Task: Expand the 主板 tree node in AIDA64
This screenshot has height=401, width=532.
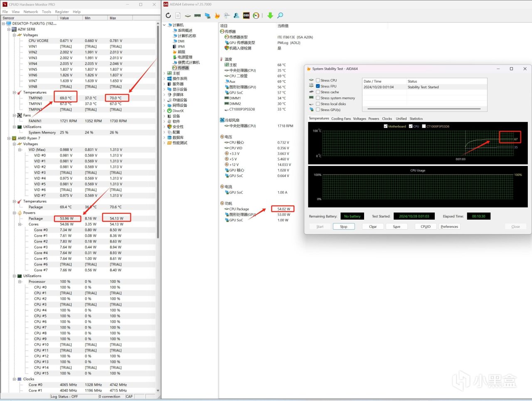Action: (164, 73)
